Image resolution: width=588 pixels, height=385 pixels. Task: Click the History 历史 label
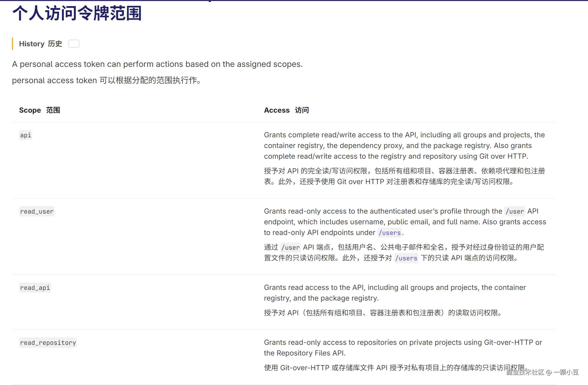(40, 44)
